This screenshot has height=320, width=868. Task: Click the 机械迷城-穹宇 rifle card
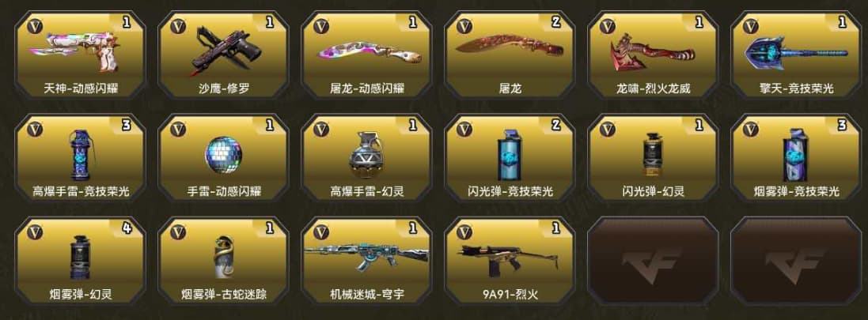pos(366,260)
